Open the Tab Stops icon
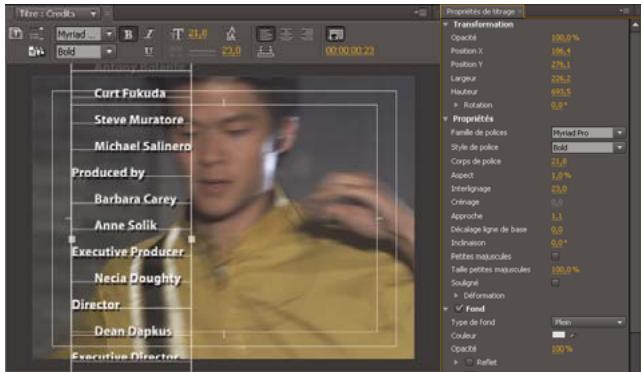Image resolution: width=642 pixels, height=373 pixels. point(265,51)
